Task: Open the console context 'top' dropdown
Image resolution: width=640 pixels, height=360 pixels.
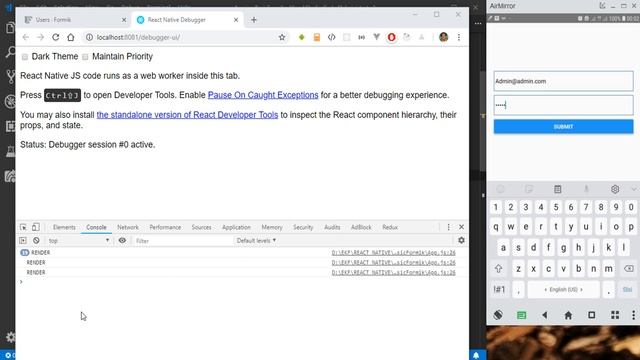Action: point(79,240)
